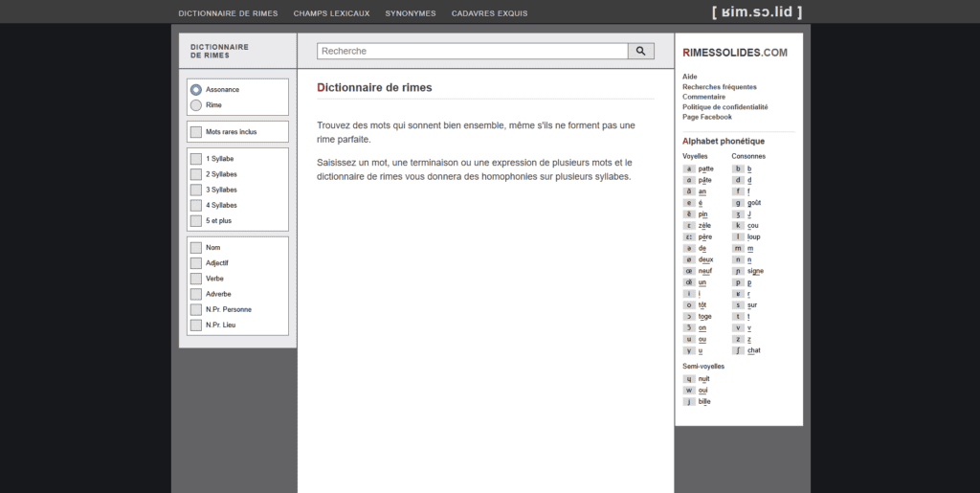Select the Assonance radio option
Viewport: 980px width, 493px height.
[x=196, y=89]
